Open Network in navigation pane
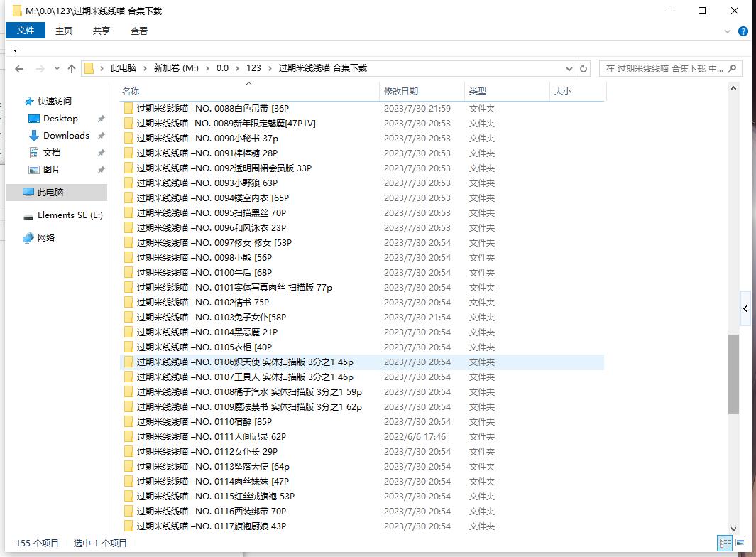The image size is (756, 557). (x=46, y=238)
